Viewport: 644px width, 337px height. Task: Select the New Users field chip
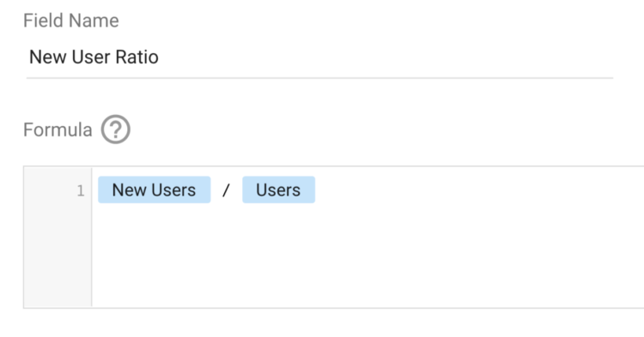point(155,190)
